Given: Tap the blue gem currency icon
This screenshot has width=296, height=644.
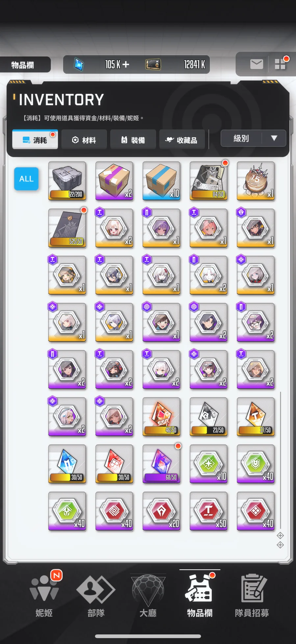Looking at the screenshot, I should [x=79, y=64].
